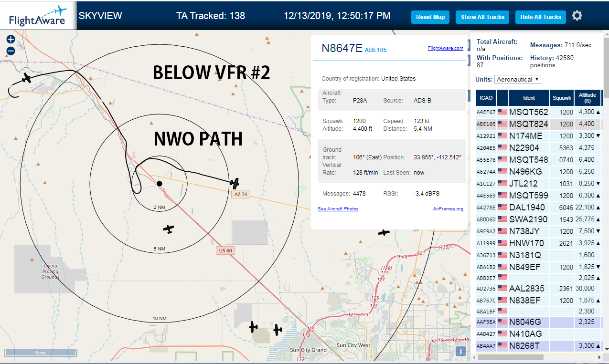Image resolution: width=609 pixels, height=364 pixels.
Task: Click the US 60 road label on map
Action: (x=225, y=250)
